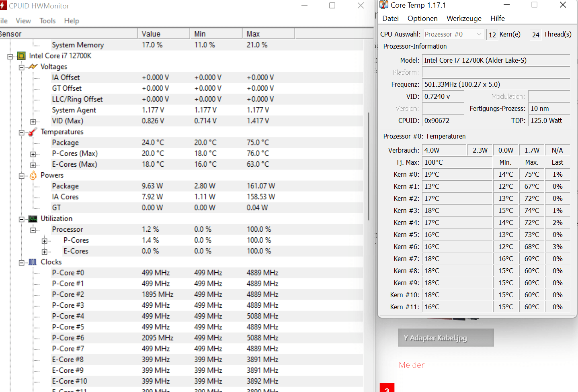Collapse the Processor utilization node
Viewport: 578px width, 392px height.
coord(33,230)
